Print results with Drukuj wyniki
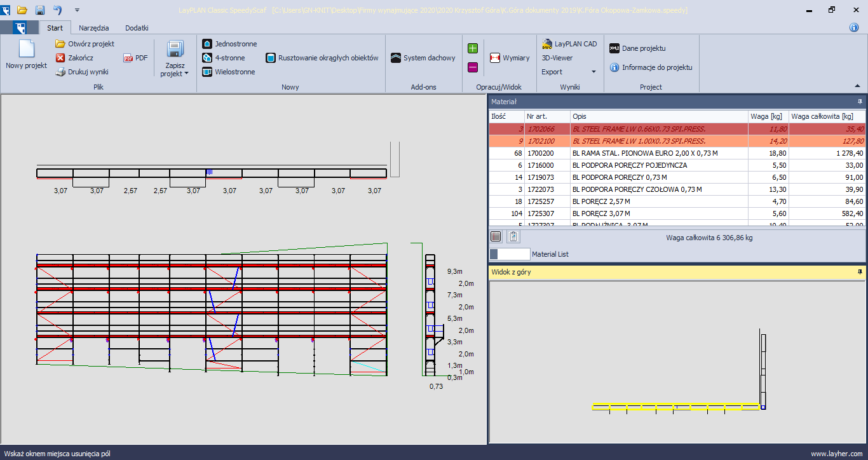868x460 pixels. [82, 72]
